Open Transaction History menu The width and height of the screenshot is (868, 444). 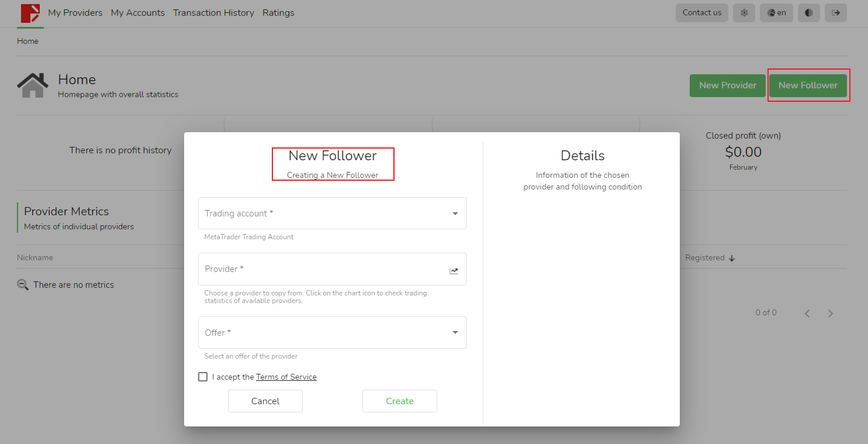(x=213, y=13)
